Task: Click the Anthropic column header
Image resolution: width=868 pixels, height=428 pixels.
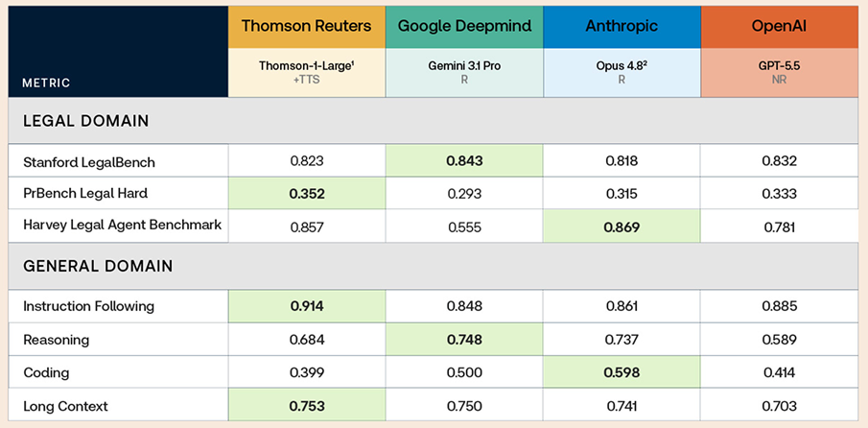Action: [x=622, y=27]
